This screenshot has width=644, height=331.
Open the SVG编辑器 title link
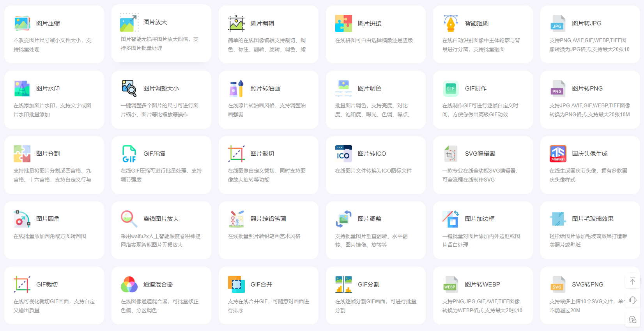tap(480, 154)
